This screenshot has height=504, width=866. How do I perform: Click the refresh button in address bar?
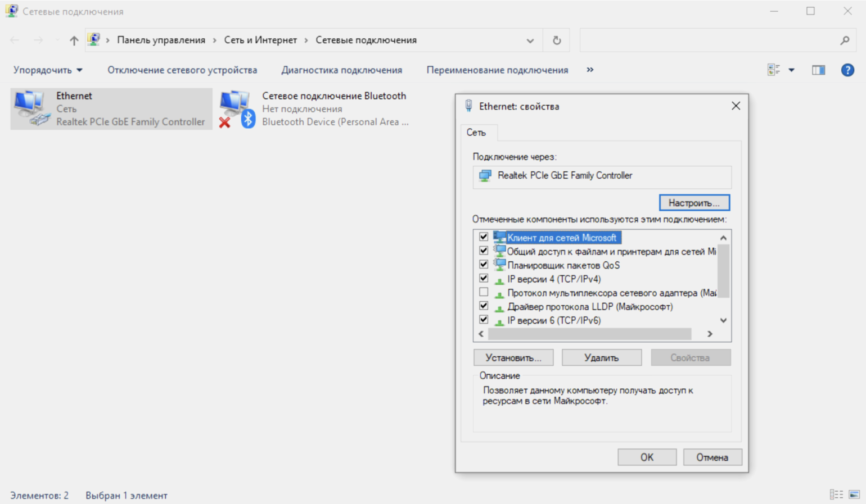(557, 40)
